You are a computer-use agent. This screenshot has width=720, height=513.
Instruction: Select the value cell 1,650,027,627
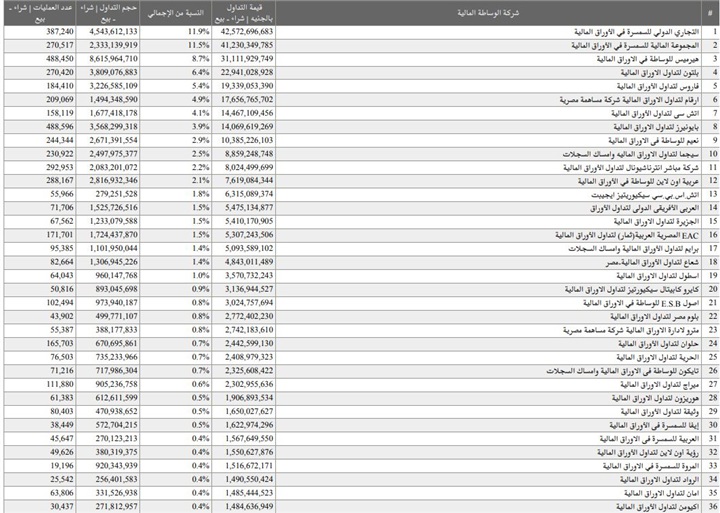coord(243,411)
